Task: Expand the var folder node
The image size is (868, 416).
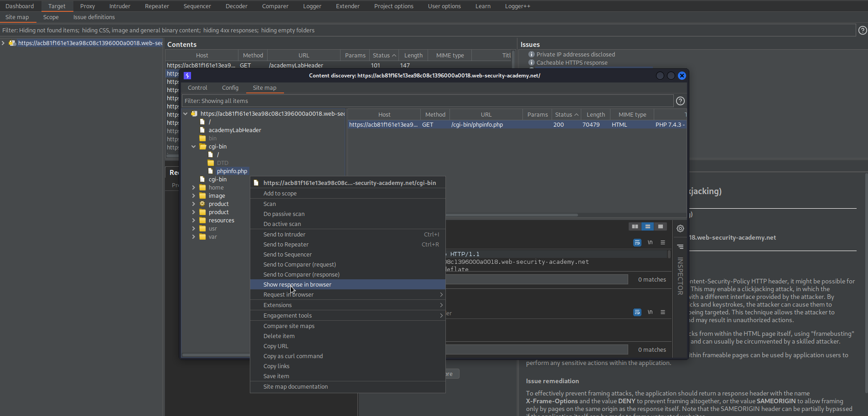Action: [194, 237]
